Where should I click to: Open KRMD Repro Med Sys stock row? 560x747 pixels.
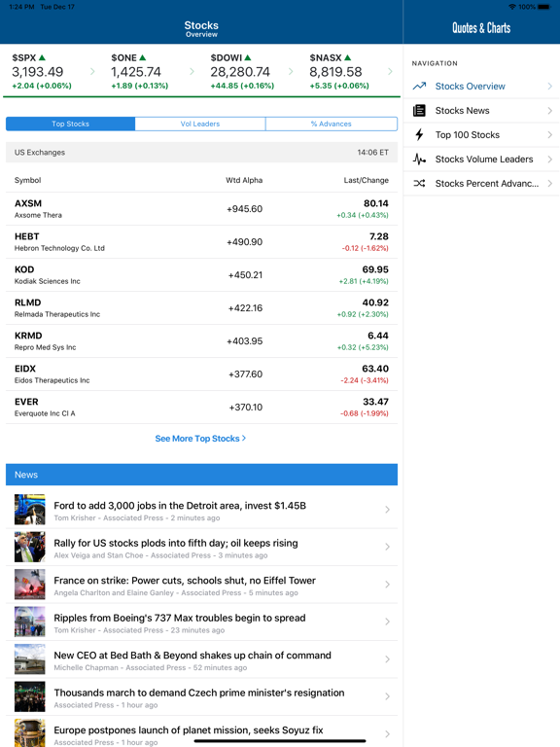[201, 341]
